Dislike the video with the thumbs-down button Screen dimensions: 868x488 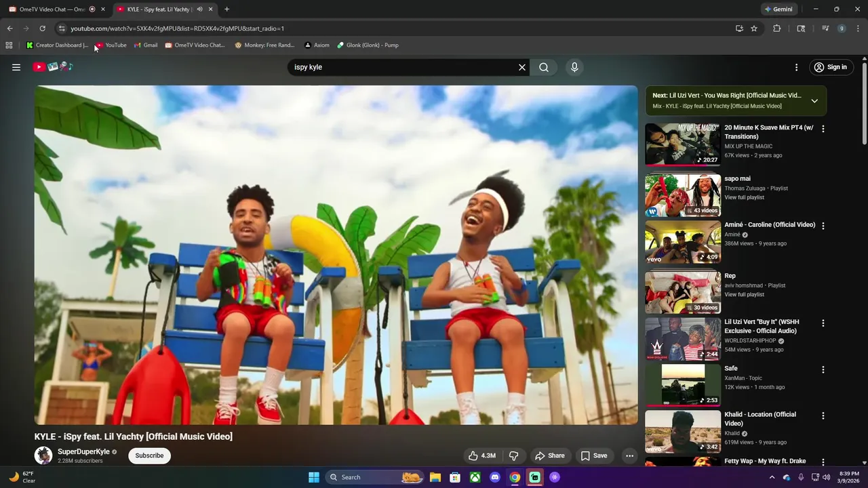point(513,455)
